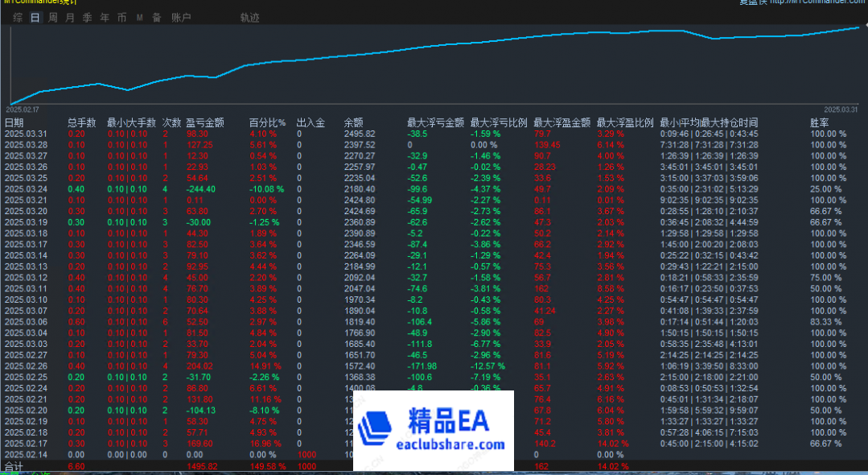Click the loss amount -104.13

point(201,411)
